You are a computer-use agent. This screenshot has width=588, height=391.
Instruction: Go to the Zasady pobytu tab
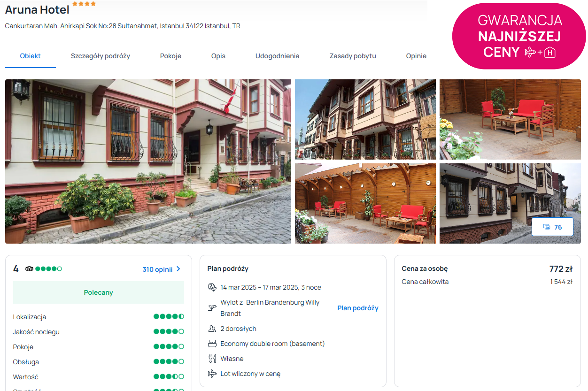point(353,56)
